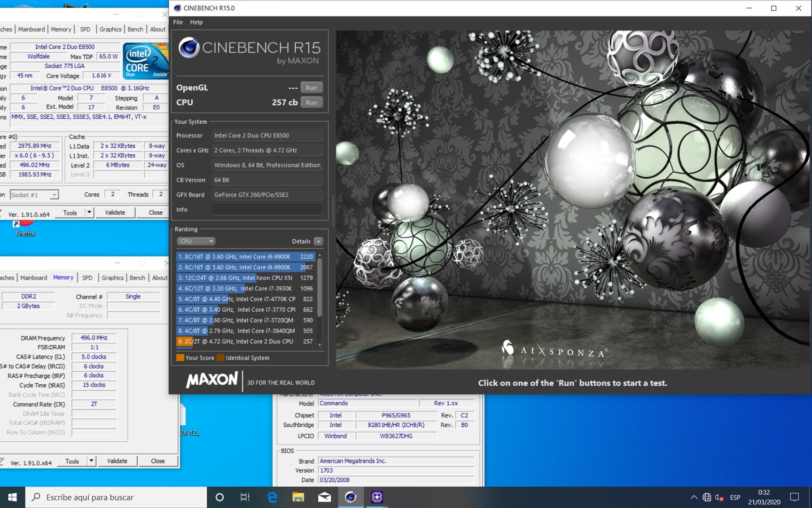Click the MAXON logo at the bottom
The height and width of the screenshot is (508, 812).
pos(212,380)
